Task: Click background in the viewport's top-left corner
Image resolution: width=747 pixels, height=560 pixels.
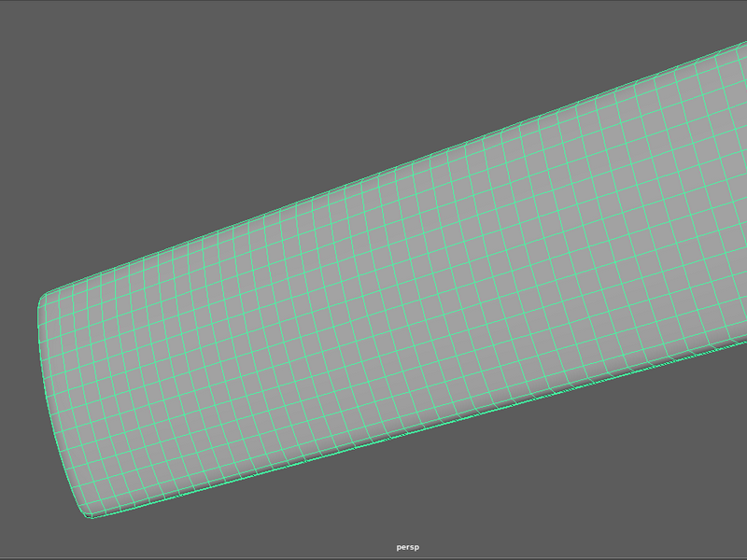Action: pyautogui.click(x=19, y=19)
